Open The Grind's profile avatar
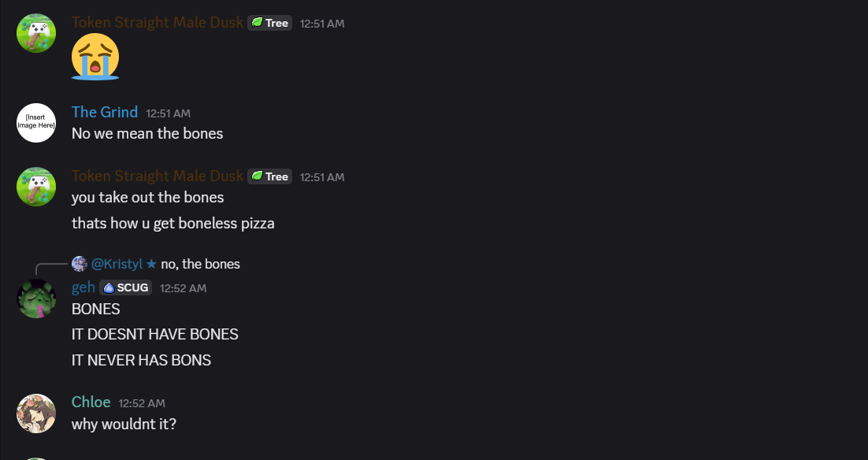Image resolution: width=868 pixels, height=460 pixels. click(36, 123)
